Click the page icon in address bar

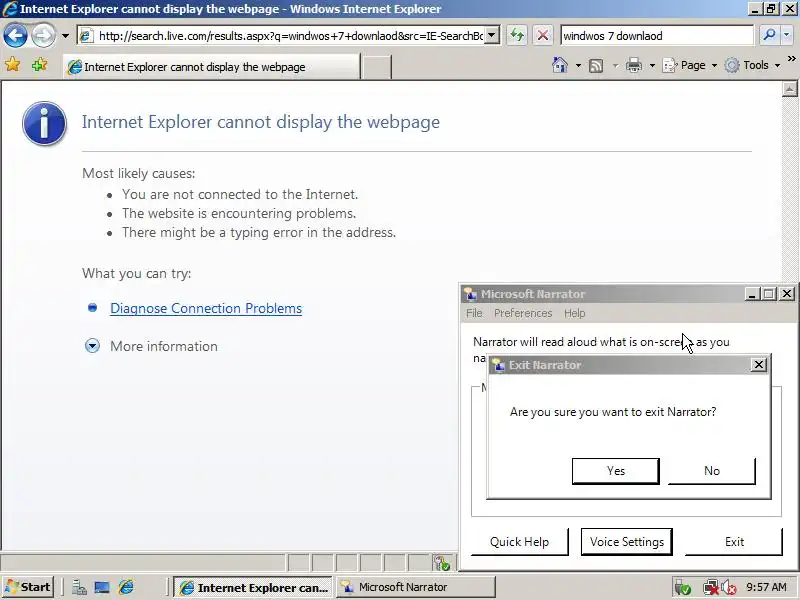pyautogui.click(x=86, y=36)
